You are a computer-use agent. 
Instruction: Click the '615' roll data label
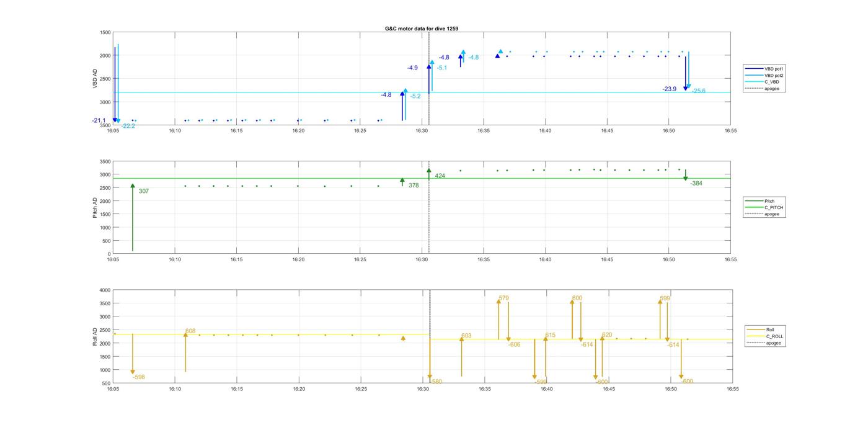[551, 335]
